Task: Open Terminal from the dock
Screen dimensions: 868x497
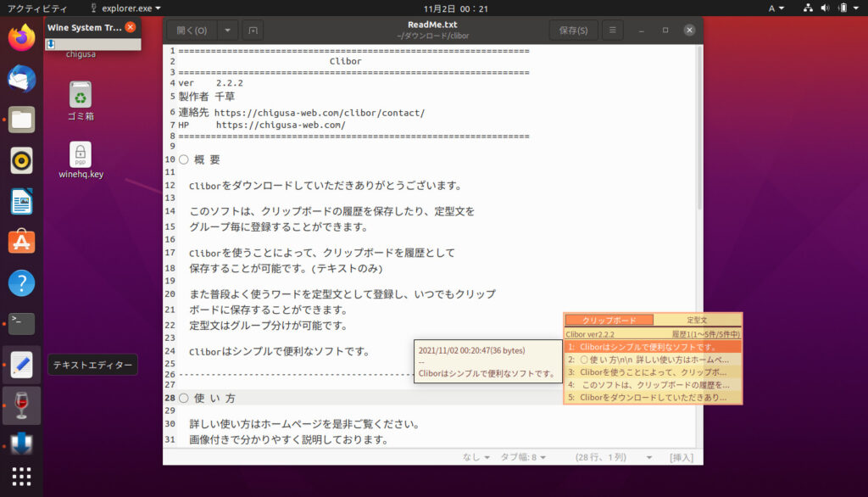Action: pyautogui.click(x=21, y=324)
